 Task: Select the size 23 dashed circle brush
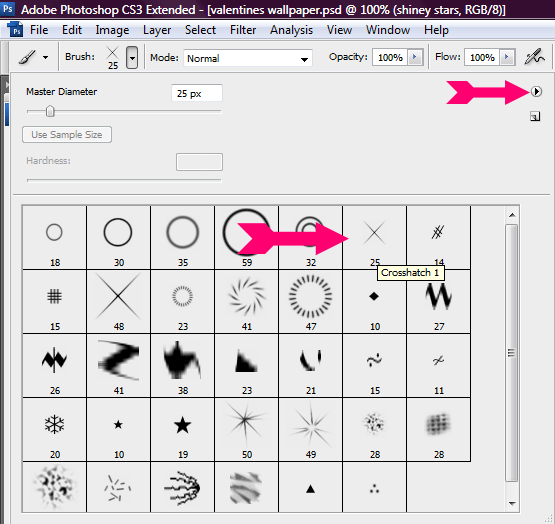183,302
